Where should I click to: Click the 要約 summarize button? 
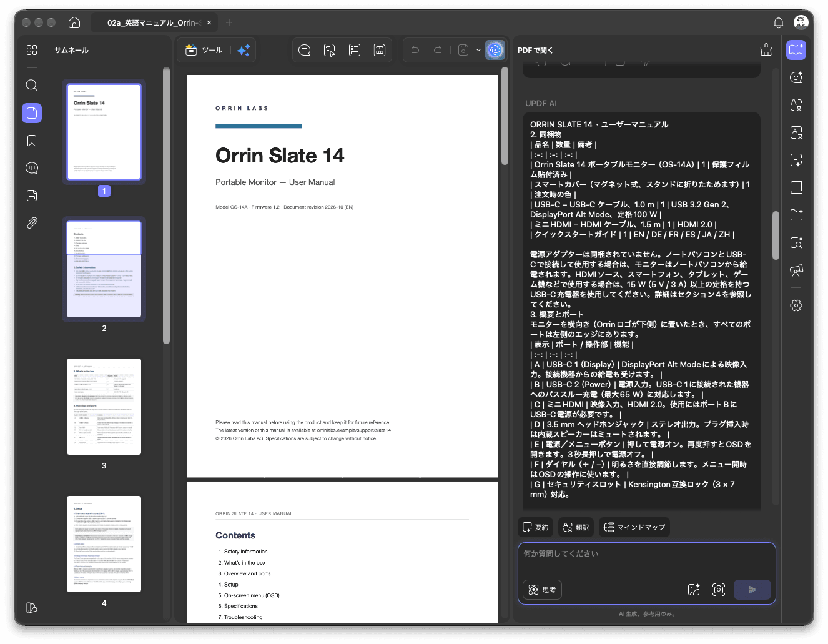pyautogui.click(x=536, y=527)
